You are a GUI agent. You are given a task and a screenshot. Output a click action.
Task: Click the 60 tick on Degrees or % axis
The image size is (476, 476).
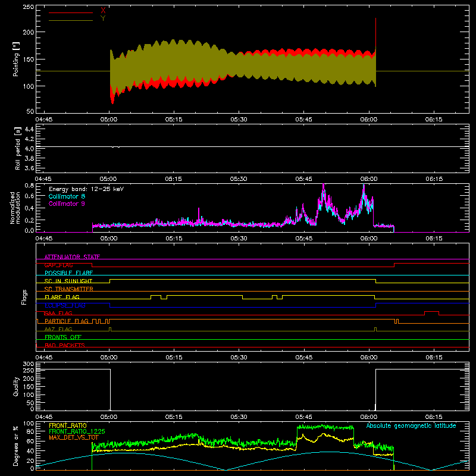(x=30, y=441)
